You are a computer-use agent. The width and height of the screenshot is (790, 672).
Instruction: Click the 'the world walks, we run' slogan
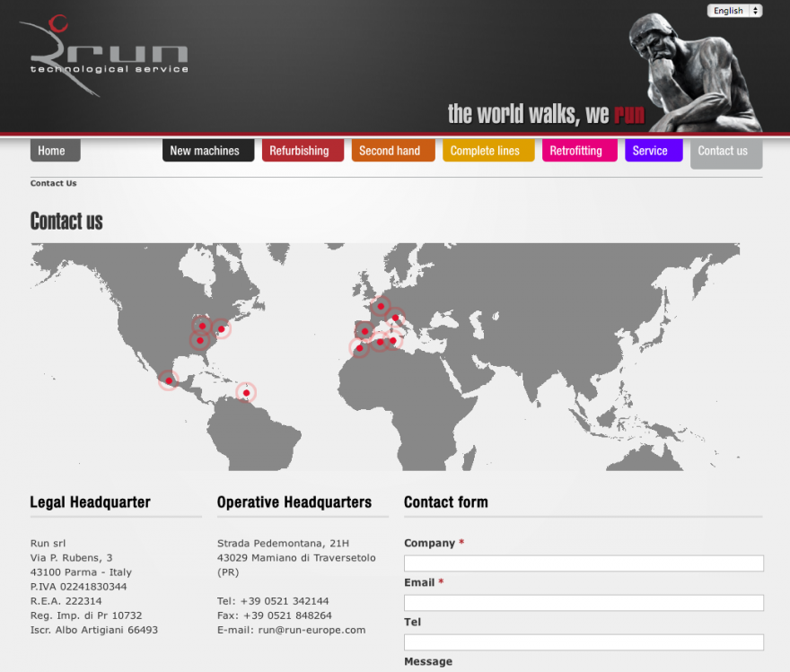click(x=546, y=114)
